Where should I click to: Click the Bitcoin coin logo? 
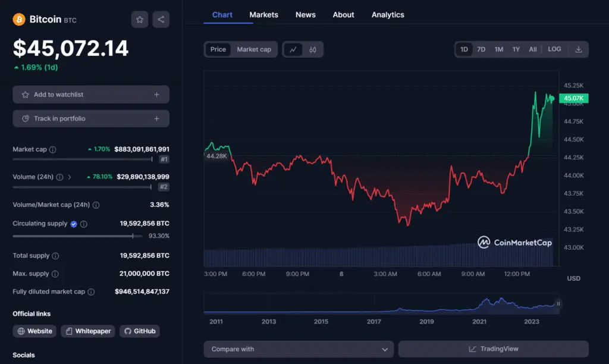[x=18, y=19]
